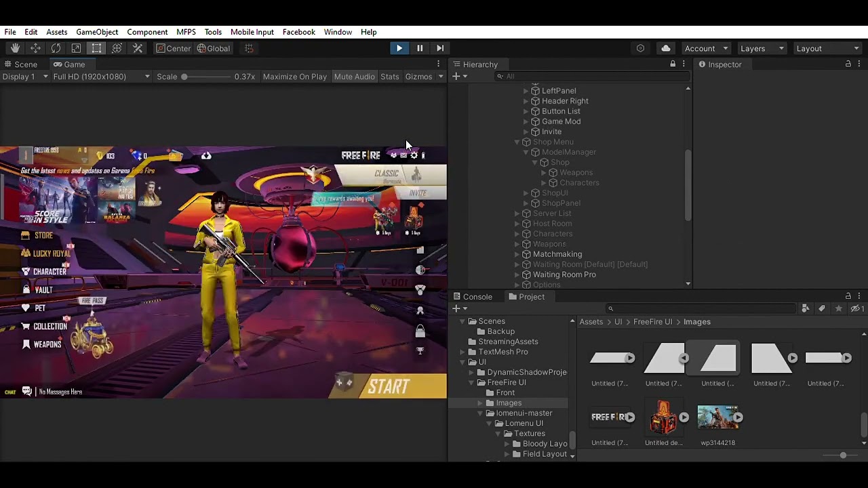
Task: Open the Layers dropdown
Action: [x=762, y=48]
